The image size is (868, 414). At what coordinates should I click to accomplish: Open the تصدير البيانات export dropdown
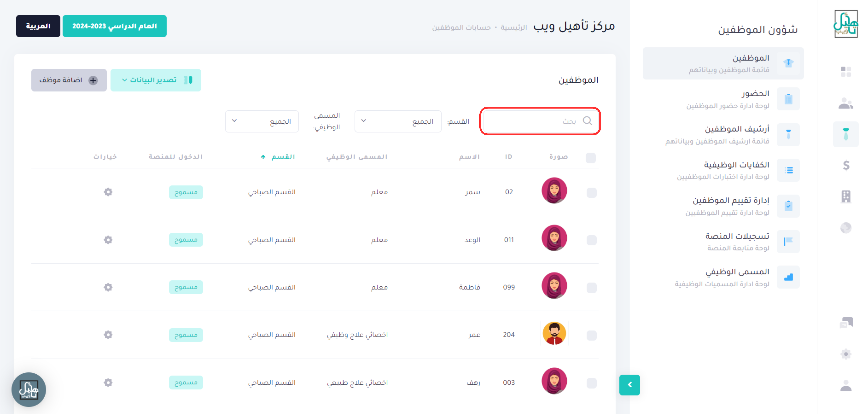click(x=156, y=80)
